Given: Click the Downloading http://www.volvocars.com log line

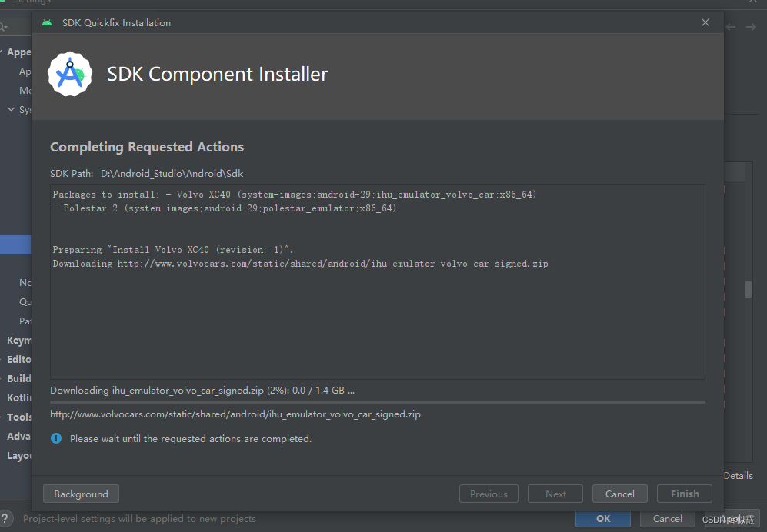Looking at the screenshot, I should (x=300, y=264).
